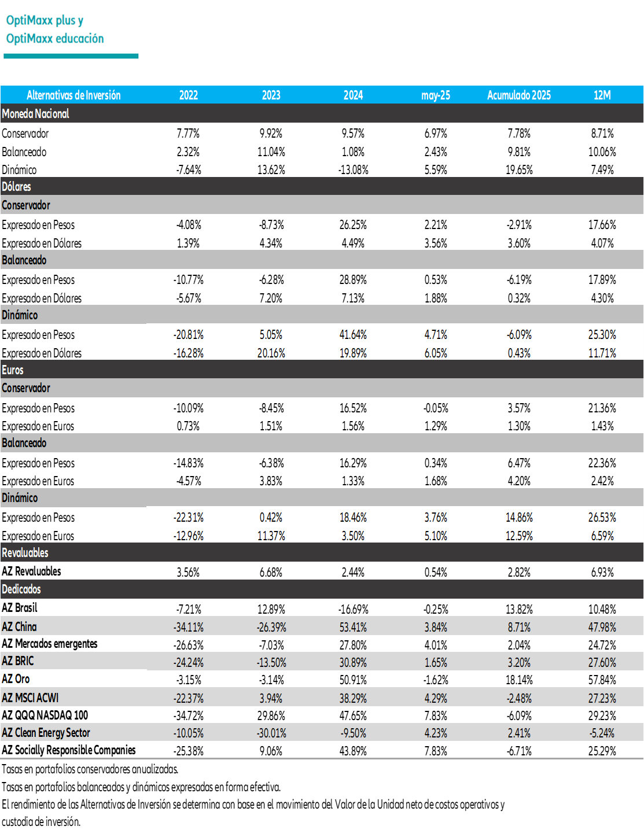Click the "2024" column header
This screenshot has height=830, width=644.
354,95
